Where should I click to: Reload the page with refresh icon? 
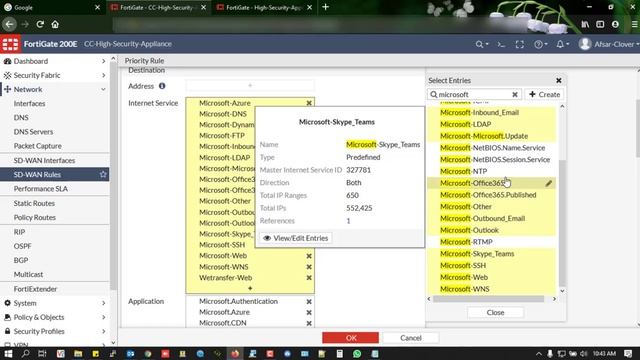(40, 24)
